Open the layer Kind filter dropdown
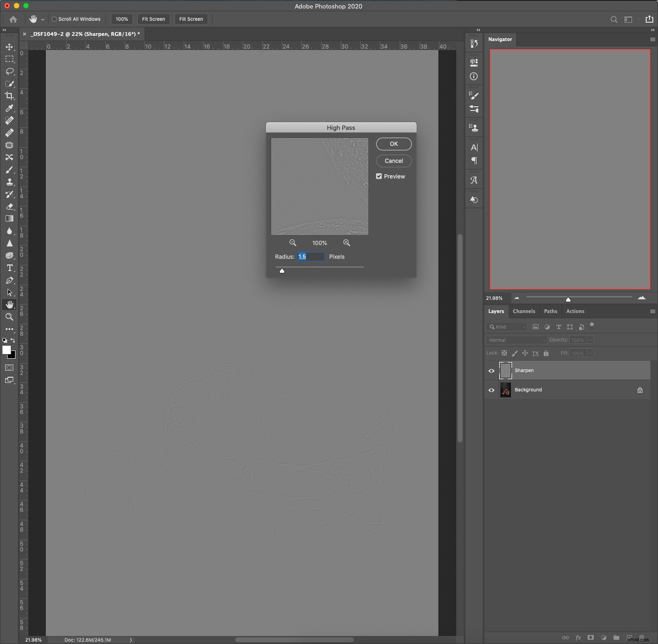Viewport: 658px width, 644px height. point(507,327)
